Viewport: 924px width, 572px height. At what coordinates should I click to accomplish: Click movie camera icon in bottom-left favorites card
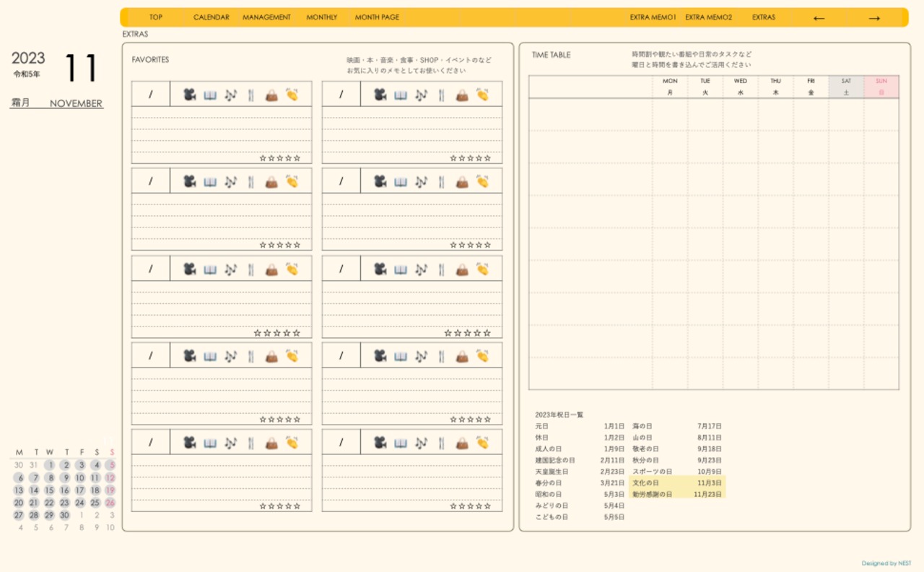tap(189, 442)
